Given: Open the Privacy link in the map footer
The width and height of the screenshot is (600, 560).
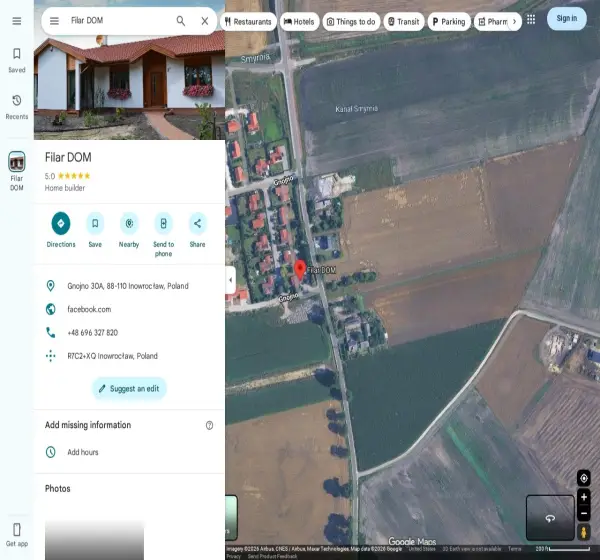Looking at the screenshot, I should (x=233, y=556).
